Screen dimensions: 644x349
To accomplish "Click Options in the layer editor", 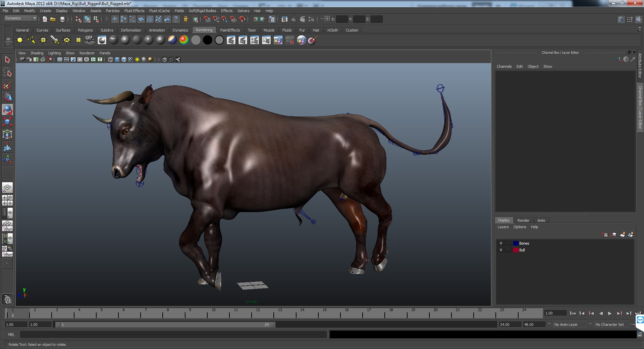I will click(520, 227).
